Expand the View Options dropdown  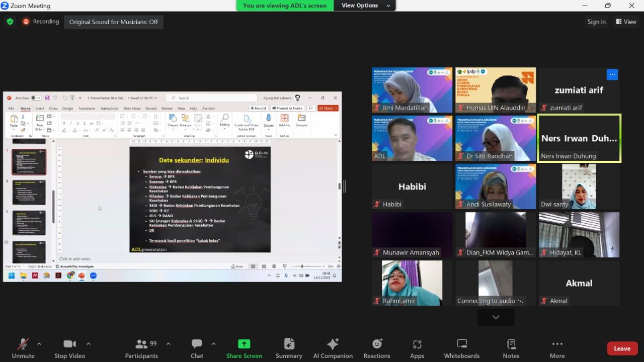click(x=366, y=6)
